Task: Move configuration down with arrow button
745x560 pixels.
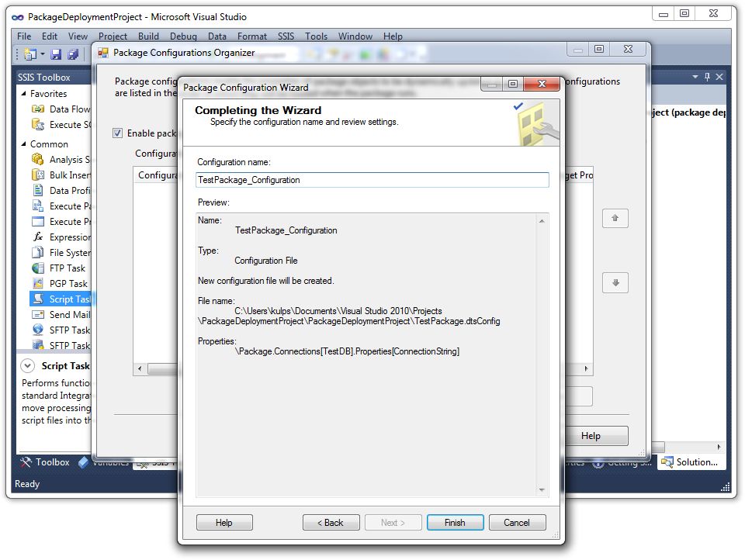Action: pos(615,282)
